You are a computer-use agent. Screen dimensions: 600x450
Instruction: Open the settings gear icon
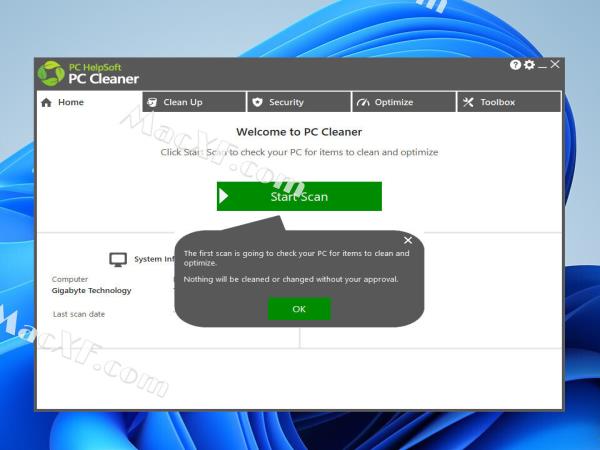[x=529, y=65]
